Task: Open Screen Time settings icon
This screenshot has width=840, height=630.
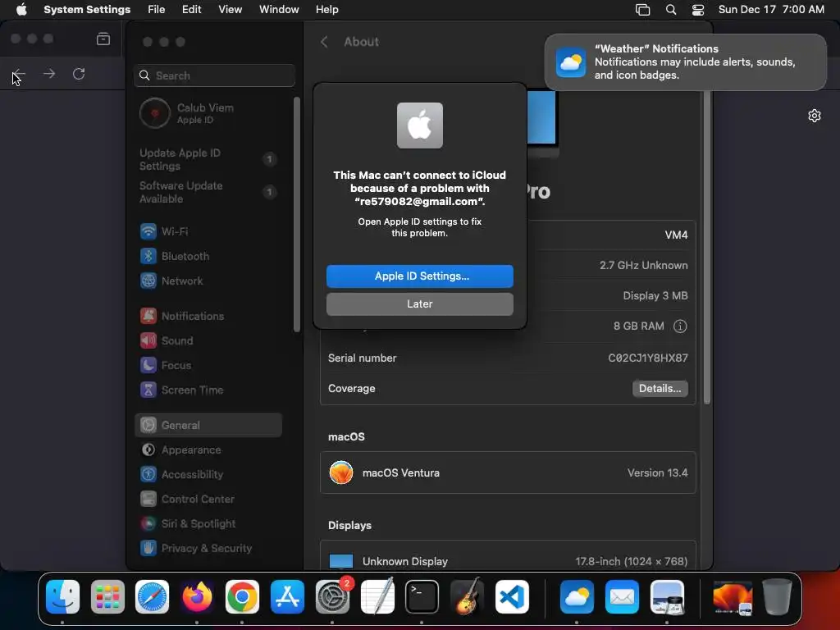Action: click(148, 390)
